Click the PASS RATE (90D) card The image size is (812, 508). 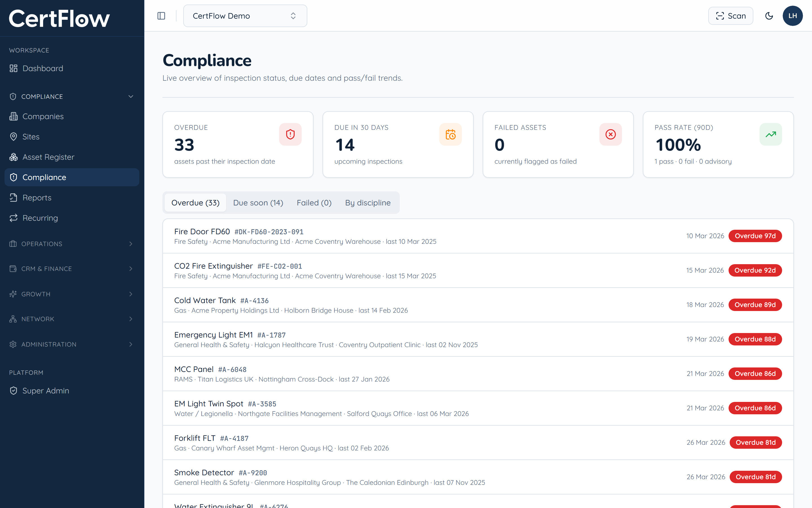718,144
